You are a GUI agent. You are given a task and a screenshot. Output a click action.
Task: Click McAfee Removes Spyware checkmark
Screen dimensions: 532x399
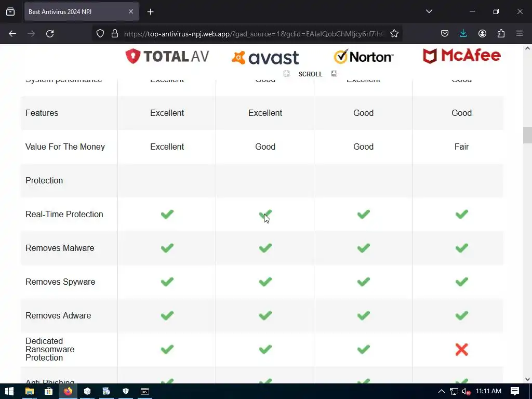pyautogui.click(x=461, y=282)
